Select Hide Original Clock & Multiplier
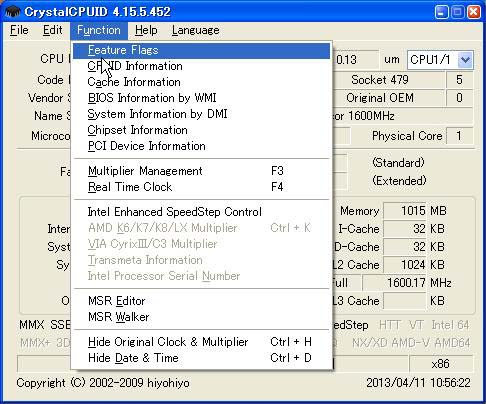The image size is (486, 404). [x=201, y=342]
